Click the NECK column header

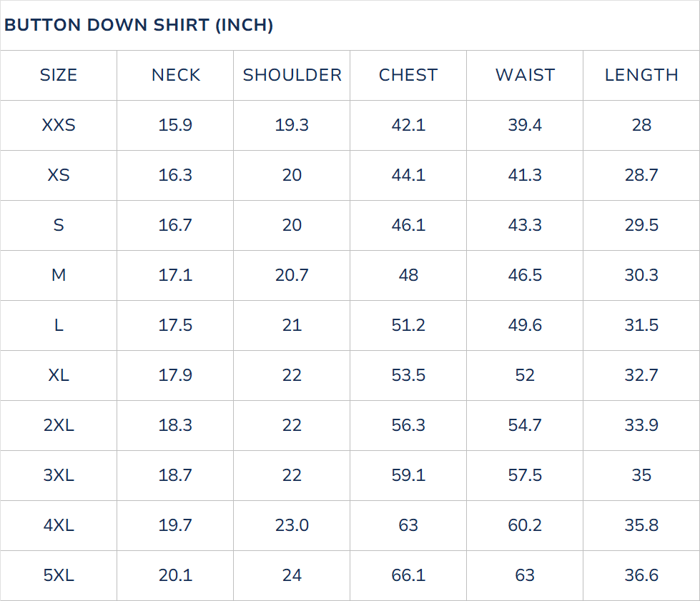(x=175, y=75)
